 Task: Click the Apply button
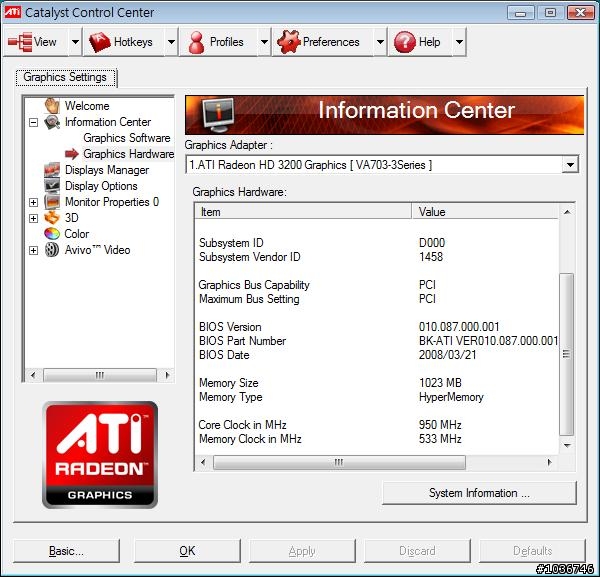tap(302, 551)
